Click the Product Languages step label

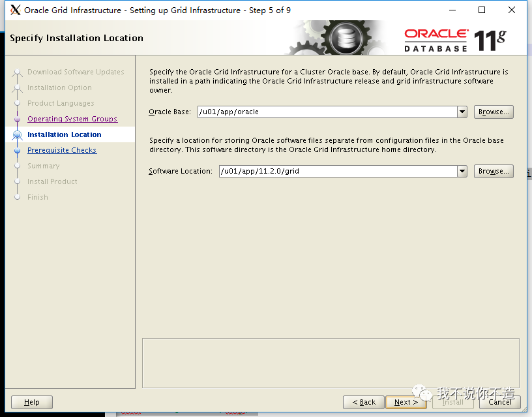pos(61,103)
